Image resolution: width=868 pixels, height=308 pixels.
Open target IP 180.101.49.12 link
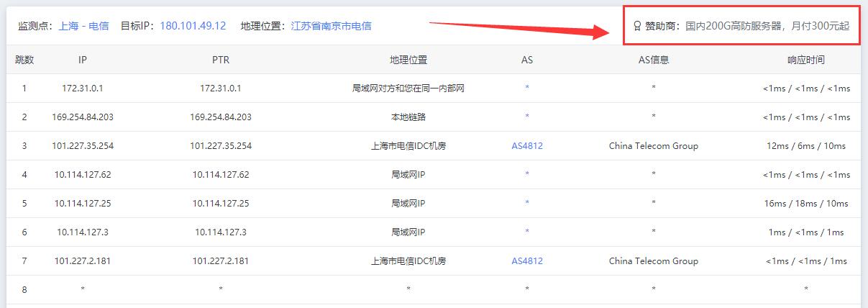(x=193, y=26)
